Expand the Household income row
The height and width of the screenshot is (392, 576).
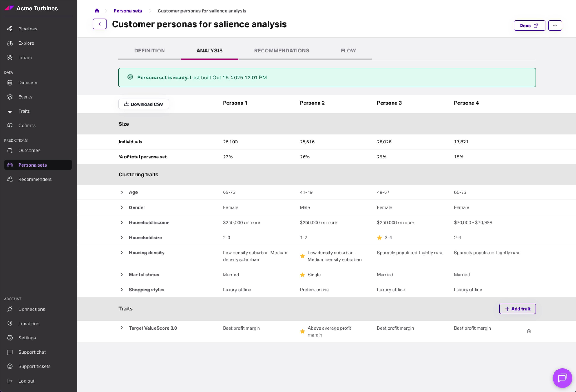[x=122, y=223]
